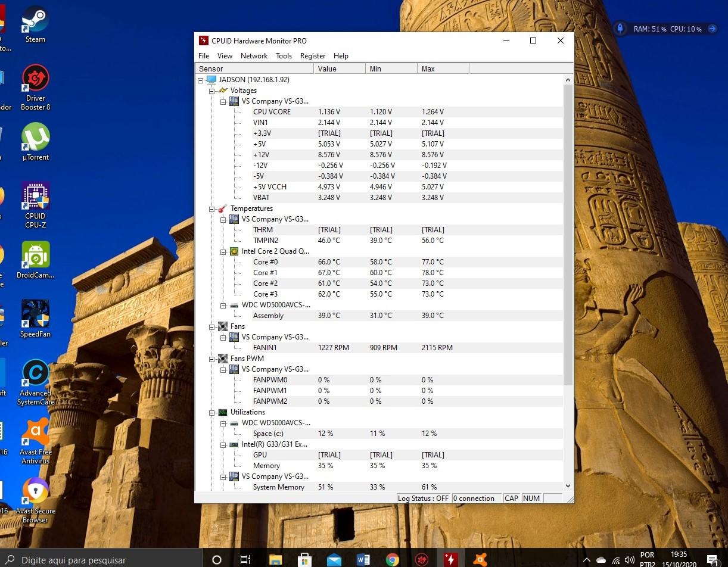Open Driver Booster 8 desktop icon

click(36, 87)
